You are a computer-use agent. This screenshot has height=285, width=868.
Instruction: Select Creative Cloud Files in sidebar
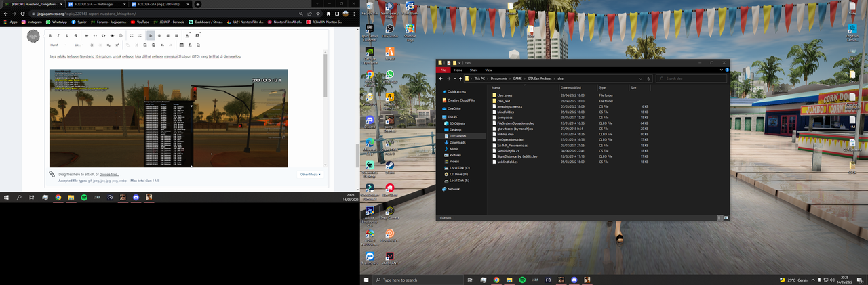pyautogui.click(x=461, y=100)
